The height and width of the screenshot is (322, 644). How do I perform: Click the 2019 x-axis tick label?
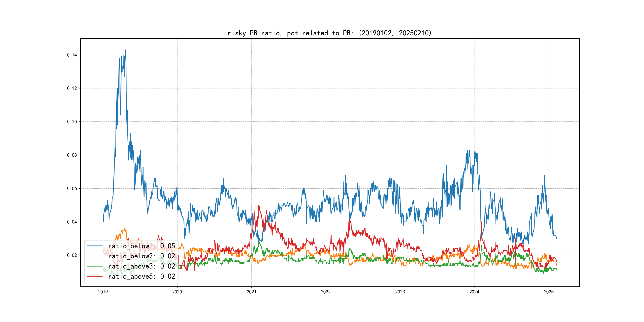(103, 292)
